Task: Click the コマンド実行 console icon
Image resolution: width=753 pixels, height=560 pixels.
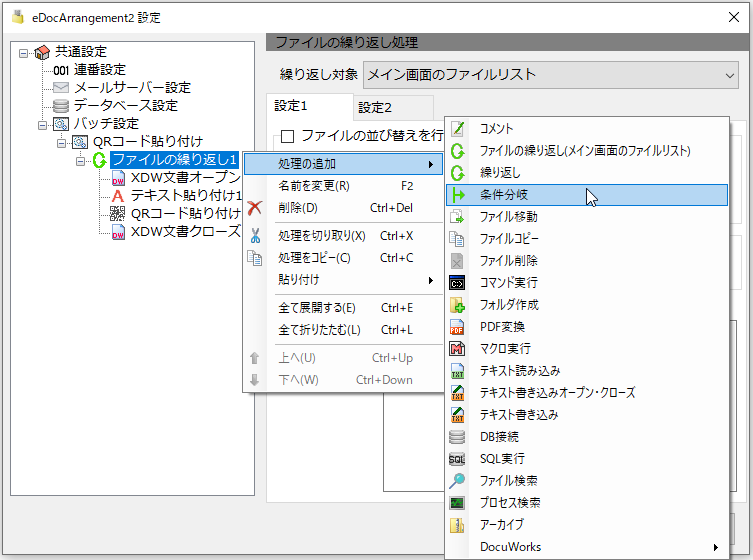Action: 457,283
